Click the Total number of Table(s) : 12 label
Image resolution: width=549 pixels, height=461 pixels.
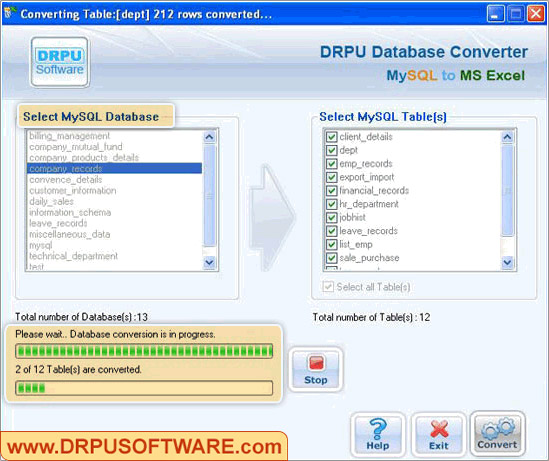pyautogui.click(x=371, y=317)
